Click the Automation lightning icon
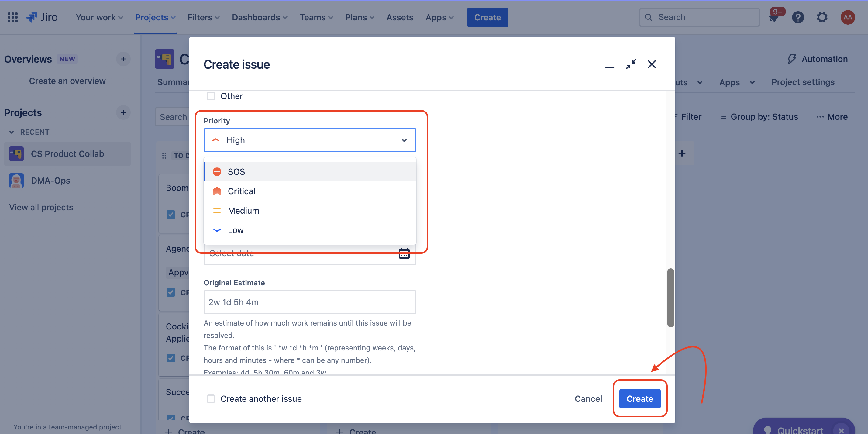This screenshot has width=868, height=434. tap(791, 59)
